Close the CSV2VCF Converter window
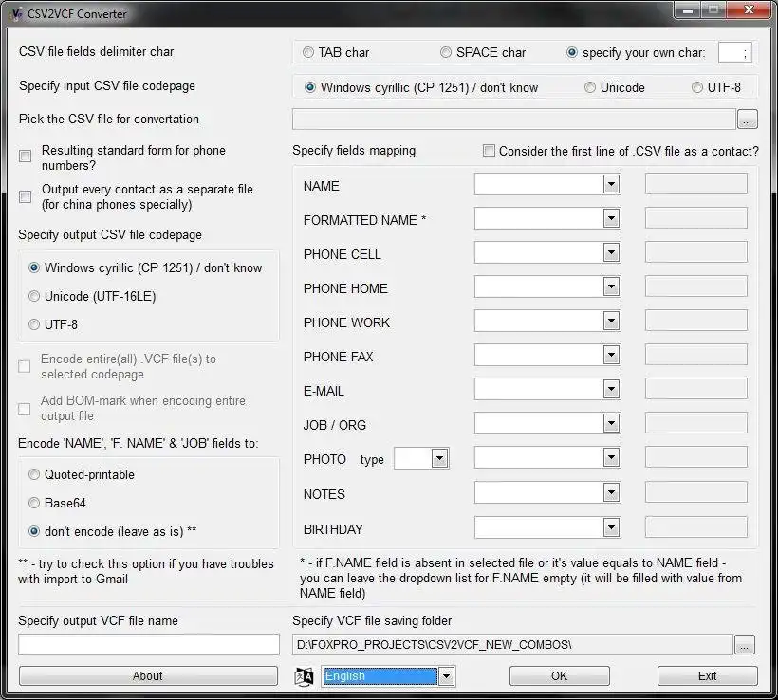The width and height of the screenshot is (778, 700). pyautogui.click(x=750, y=10)
